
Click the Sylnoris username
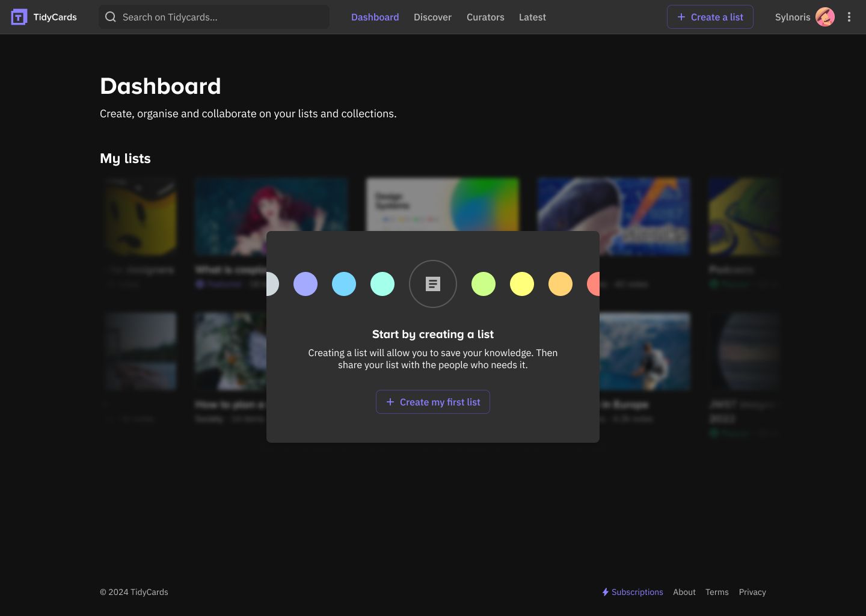point(793,17)
